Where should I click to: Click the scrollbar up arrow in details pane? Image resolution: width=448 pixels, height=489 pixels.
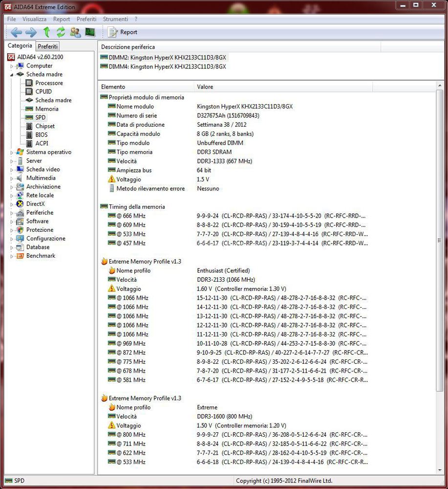tap(439, 86)
